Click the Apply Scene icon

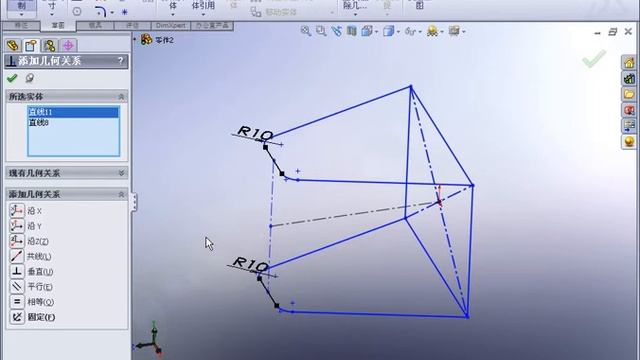[x=432, y=31]
